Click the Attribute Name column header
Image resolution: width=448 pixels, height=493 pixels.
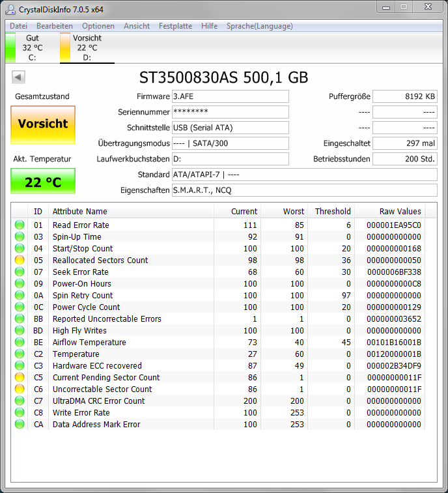pos(131,211)
